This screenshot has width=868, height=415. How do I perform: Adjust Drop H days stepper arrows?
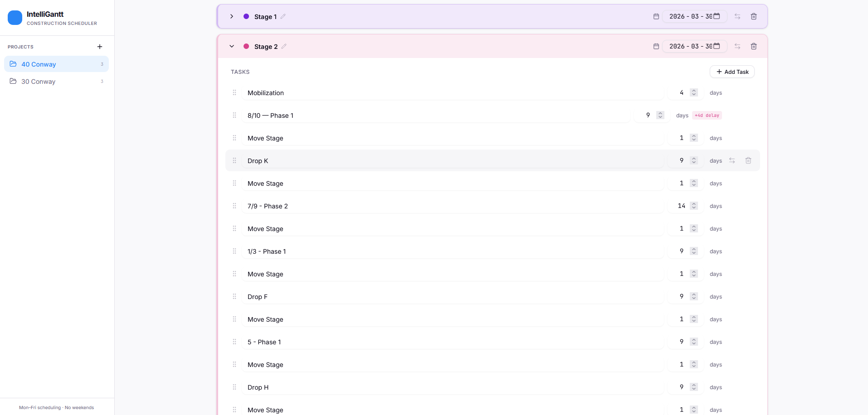[694, 387]
